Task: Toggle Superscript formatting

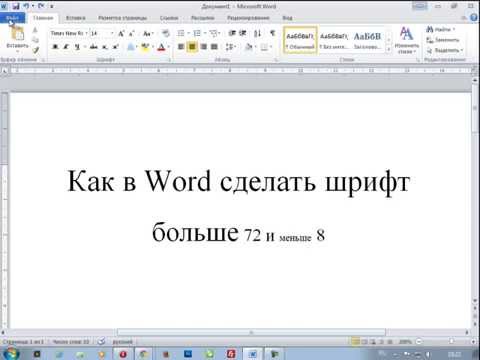Action: point(116,47)
